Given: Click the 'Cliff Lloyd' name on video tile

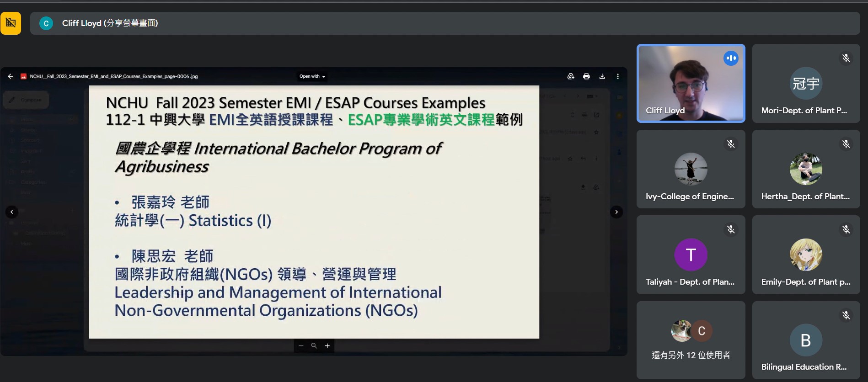Looking at the screenshot, I should click(x=665, y=111).
